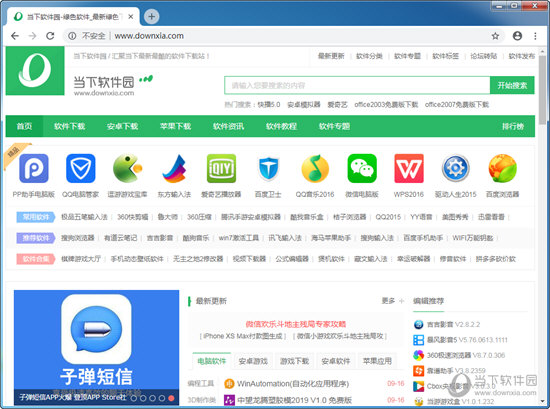Screen dimensions: 550x409
Task: Open 百度浏览器 orange icon
Action: coord(502,168)
